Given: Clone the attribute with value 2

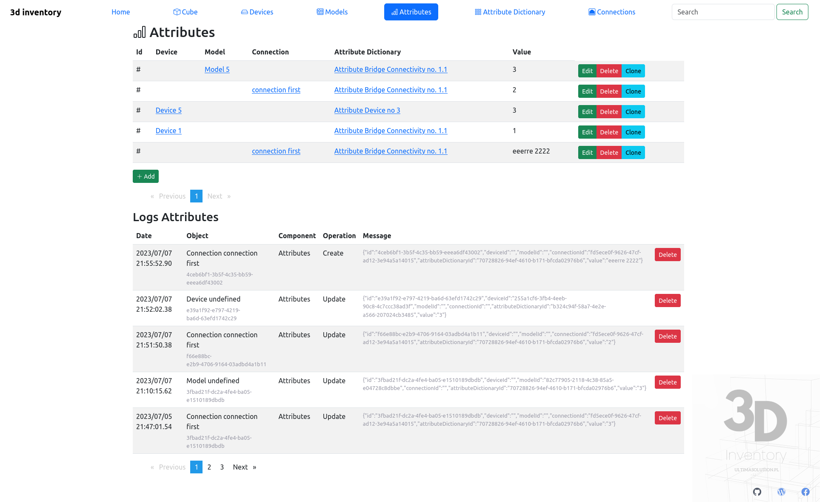Looking at the screenshot, I should click(633, 91).
